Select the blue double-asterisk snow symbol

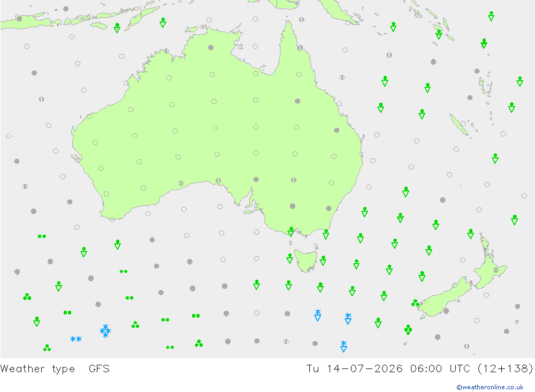(x=76, y=339)
